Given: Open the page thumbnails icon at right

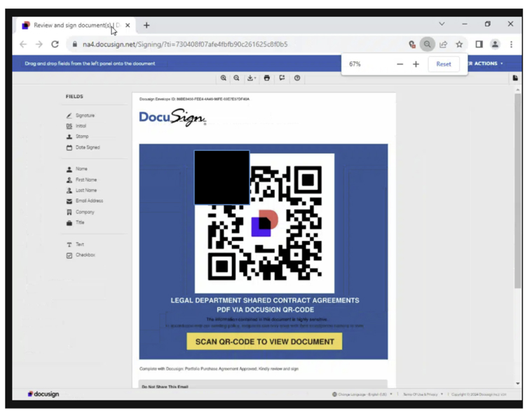Looking at the screenshot, I should [x=515, y=78].
